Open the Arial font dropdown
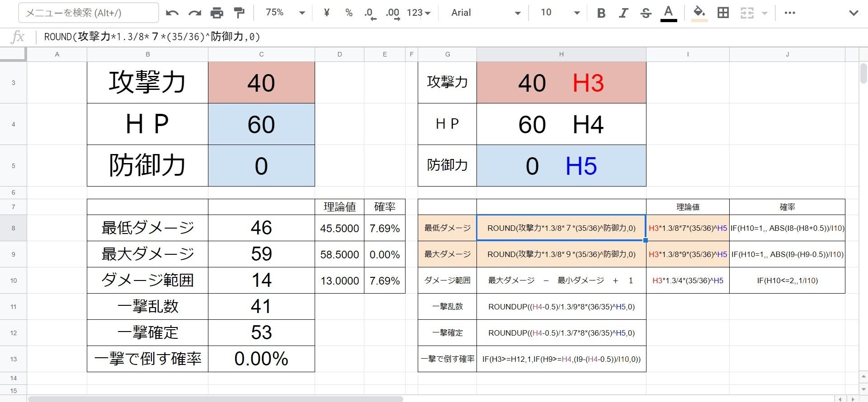The image size is (868, 402). click(x=486, y=13)
